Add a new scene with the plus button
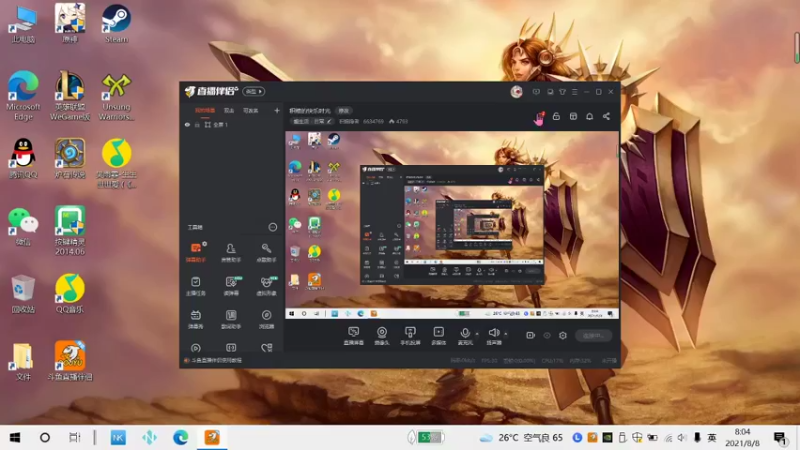This screenshot has height=450, width=800. [x=277, y=110]
